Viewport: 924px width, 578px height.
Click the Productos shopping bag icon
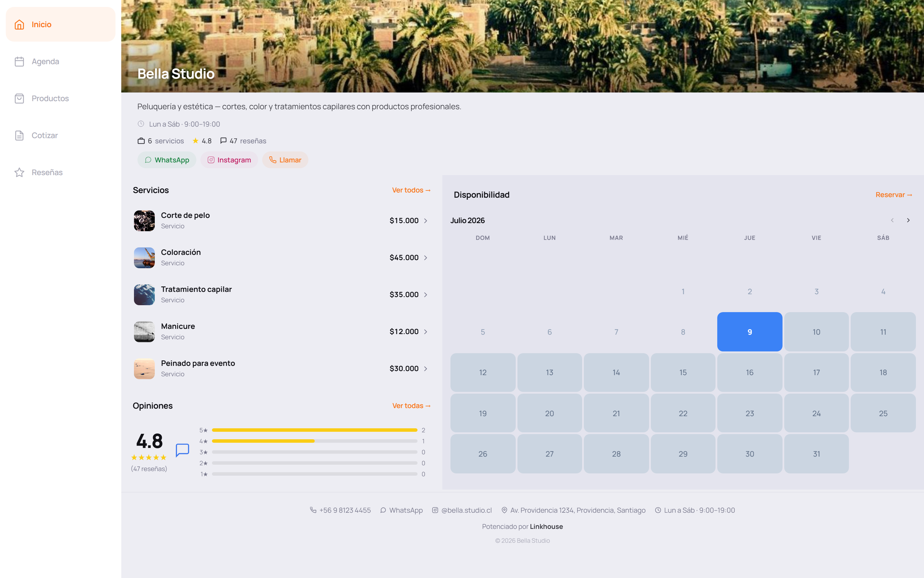point(19,99)
